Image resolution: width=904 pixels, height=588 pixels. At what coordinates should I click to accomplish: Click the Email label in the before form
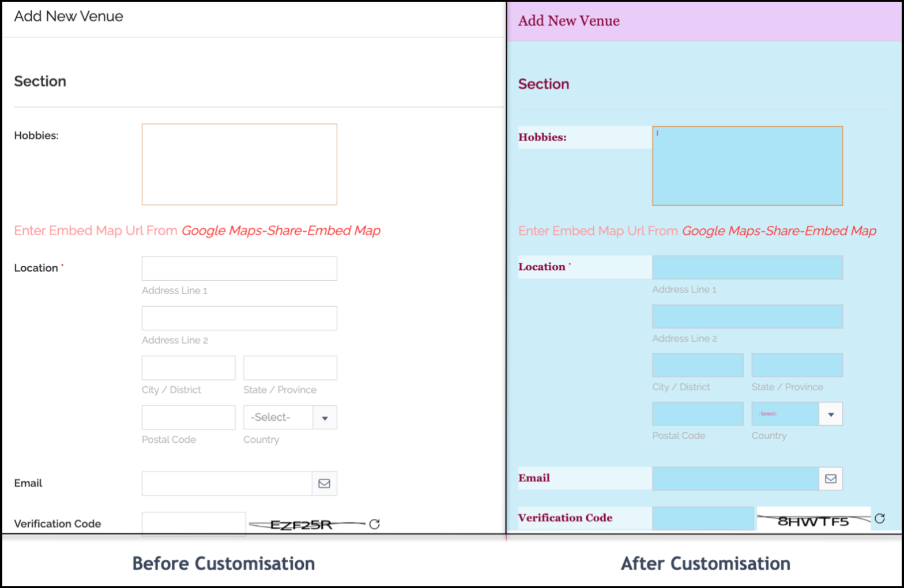click(x=28, y=483)
